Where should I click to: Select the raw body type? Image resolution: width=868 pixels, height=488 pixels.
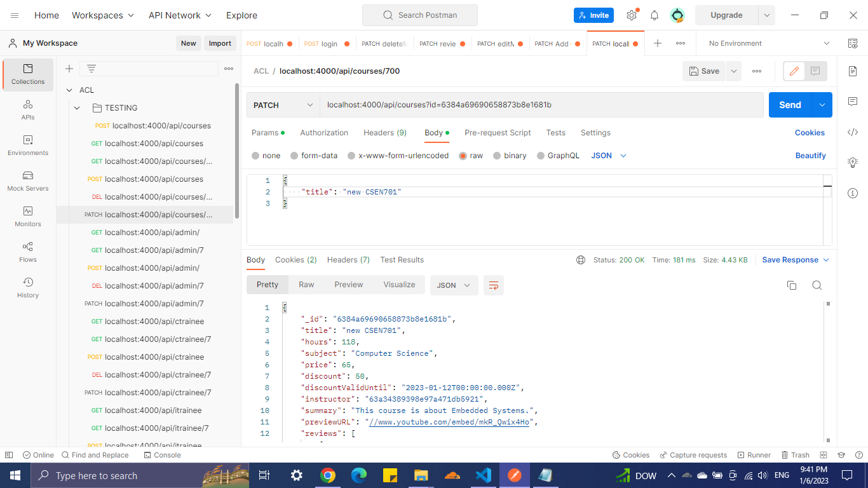click(463, 155)
